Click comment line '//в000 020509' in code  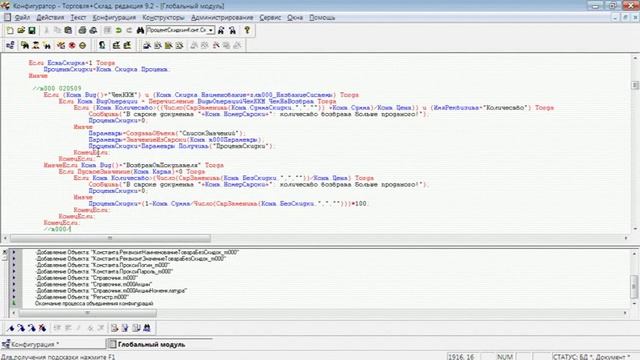(x=57, y=89)
